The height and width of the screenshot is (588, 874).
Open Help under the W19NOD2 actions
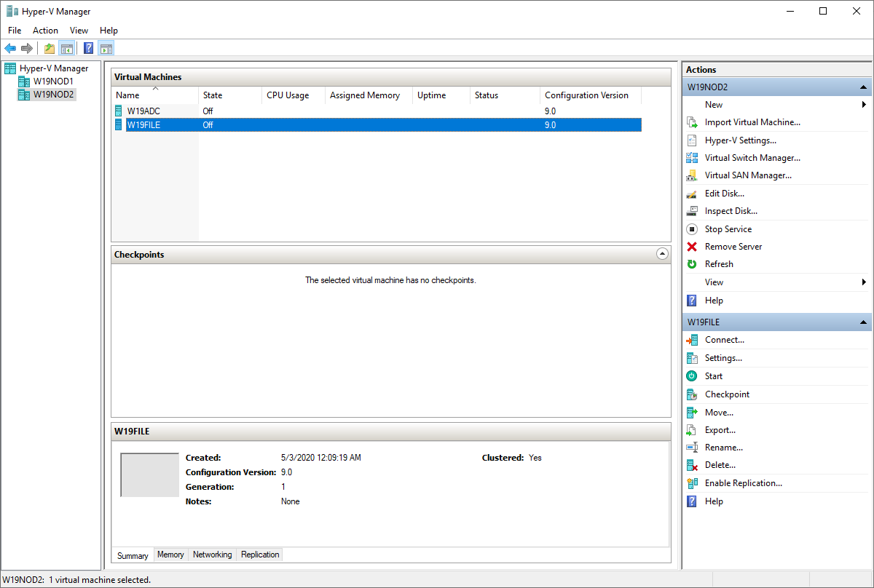click(714, 301)
